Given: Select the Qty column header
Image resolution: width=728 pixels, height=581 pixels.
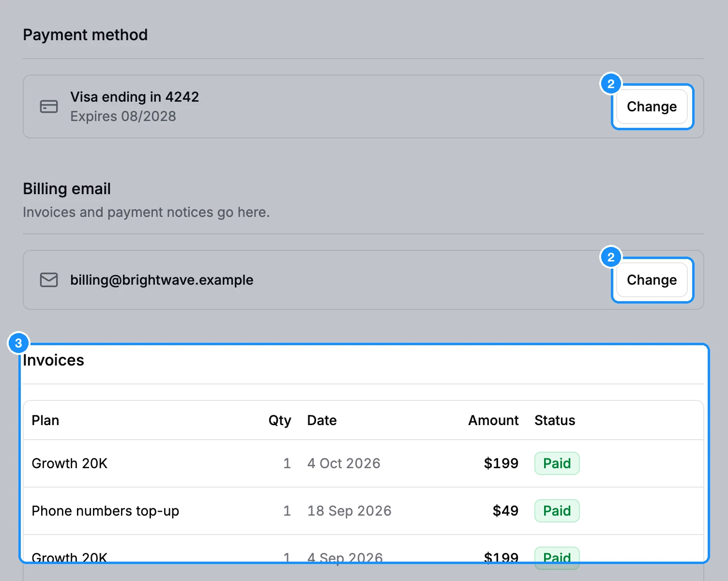Looking at the screenshot, I should tap(280, 420).
